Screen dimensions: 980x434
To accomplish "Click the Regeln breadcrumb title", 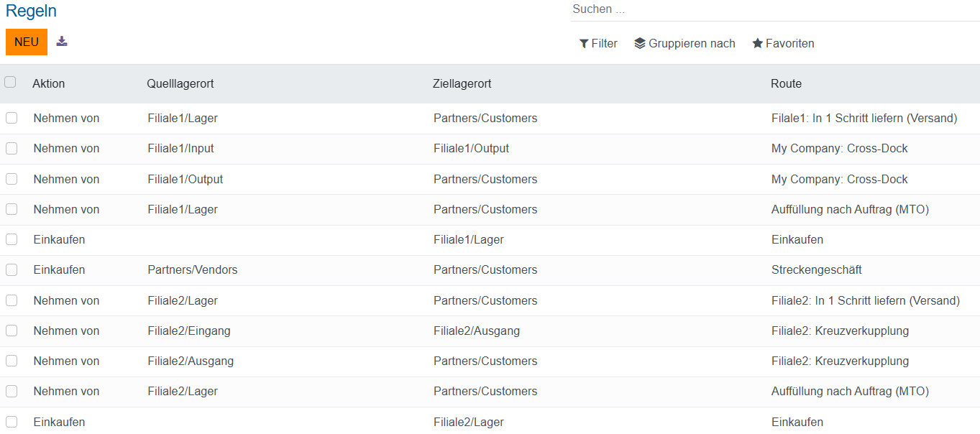I will (x=31, y=11).
